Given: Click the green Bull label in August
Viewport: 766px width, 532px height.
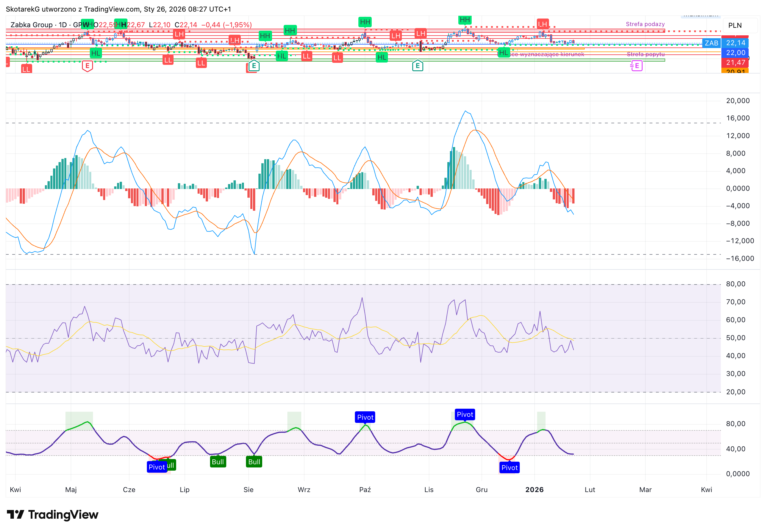Looking at the screenshot, I should pos(254,462).
